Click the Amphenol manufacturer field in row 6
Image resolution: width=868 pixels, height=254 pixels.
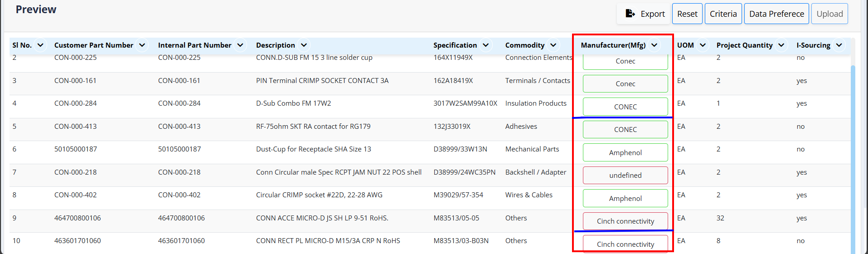tap(625, 152)
